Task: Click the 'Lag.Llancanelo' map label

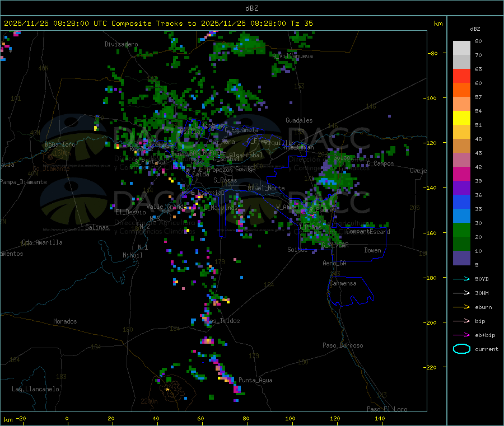Action: coord(35,389)
